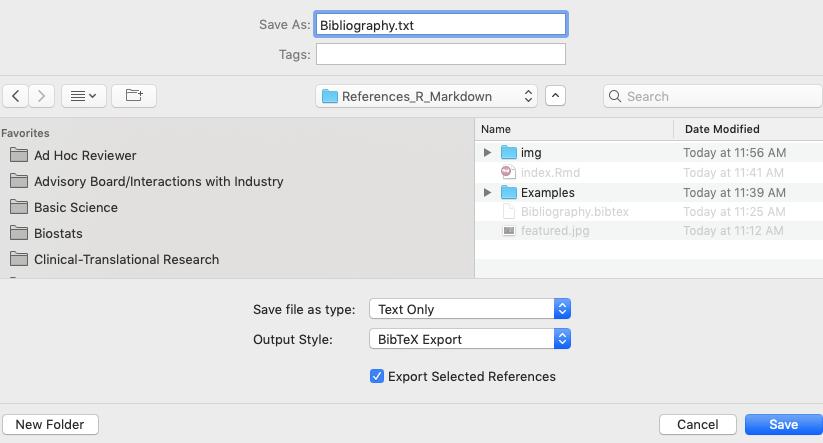This screenshot has height=443, width=823.
Task: Click the New Folder button
Action: [50, 425]
